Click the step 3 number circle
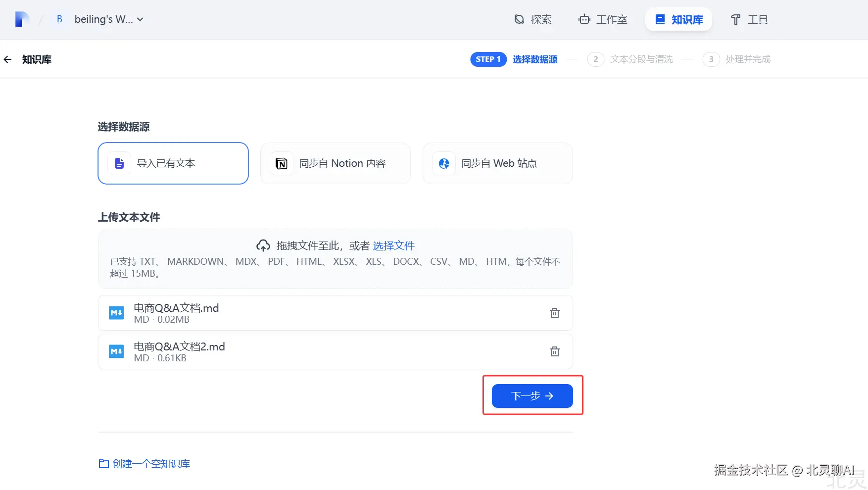The width and height of the screenshot is (868, 490). 711,59
